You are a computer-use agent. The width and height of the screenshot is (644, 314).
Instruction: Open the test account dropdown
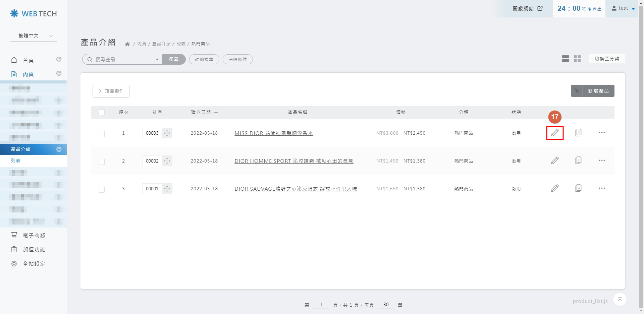pos(622,8)
